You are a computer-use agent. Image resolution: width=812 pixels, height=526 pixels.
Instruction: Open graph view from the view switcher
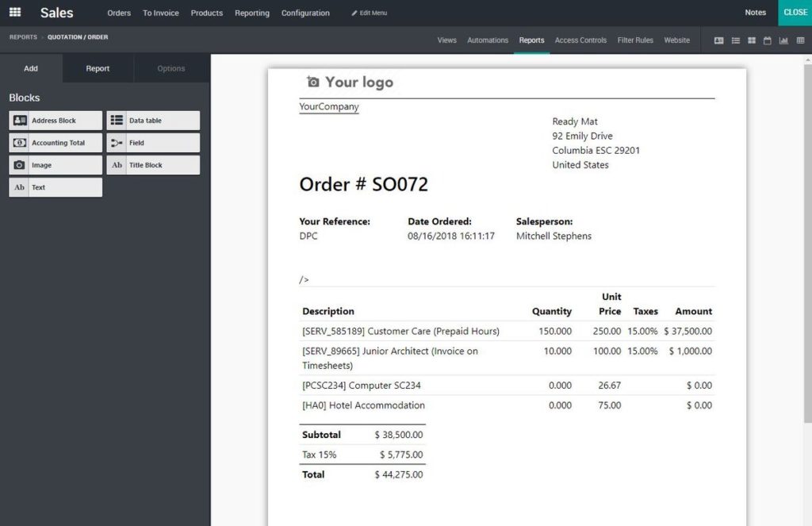click(x=783, y=40)
